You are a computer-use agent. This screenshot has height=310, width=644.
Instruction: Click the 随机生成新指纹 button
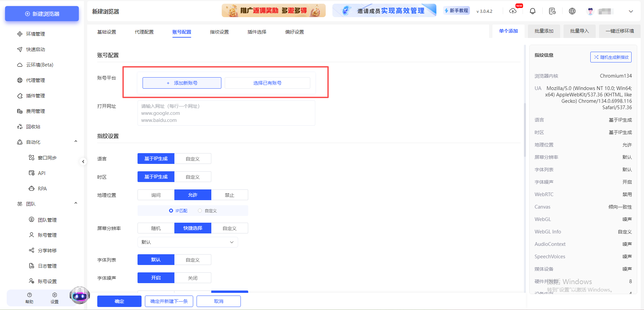pos(610,57)
